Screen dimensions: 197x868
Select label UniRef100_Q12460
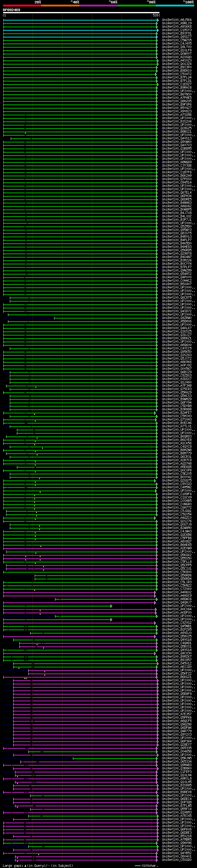click(x=177, y=382)
